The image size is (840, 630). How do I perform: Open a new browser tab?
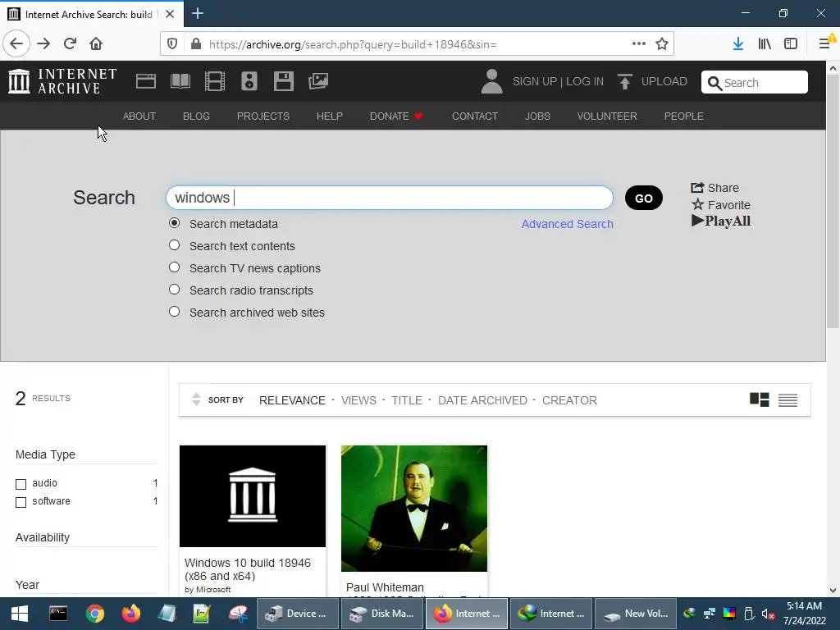tap(198, 13)
